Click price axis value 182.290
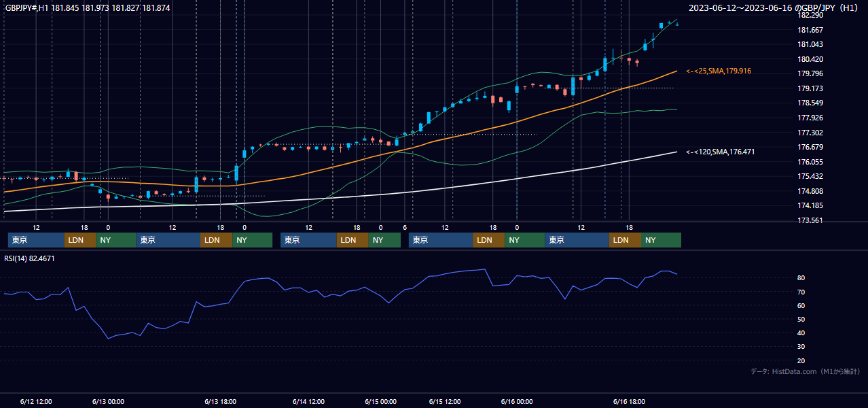868x408 pixels. click(x=810, y=16)
